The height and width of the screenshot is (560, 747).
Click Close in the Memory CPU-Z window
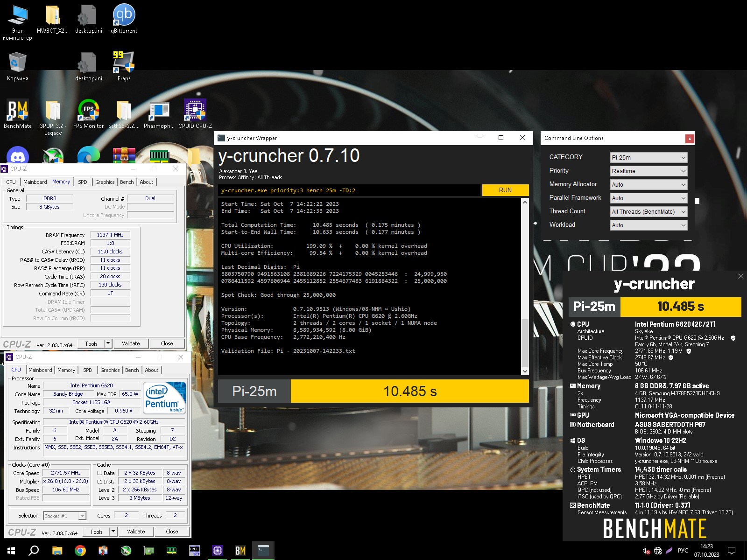167,343
